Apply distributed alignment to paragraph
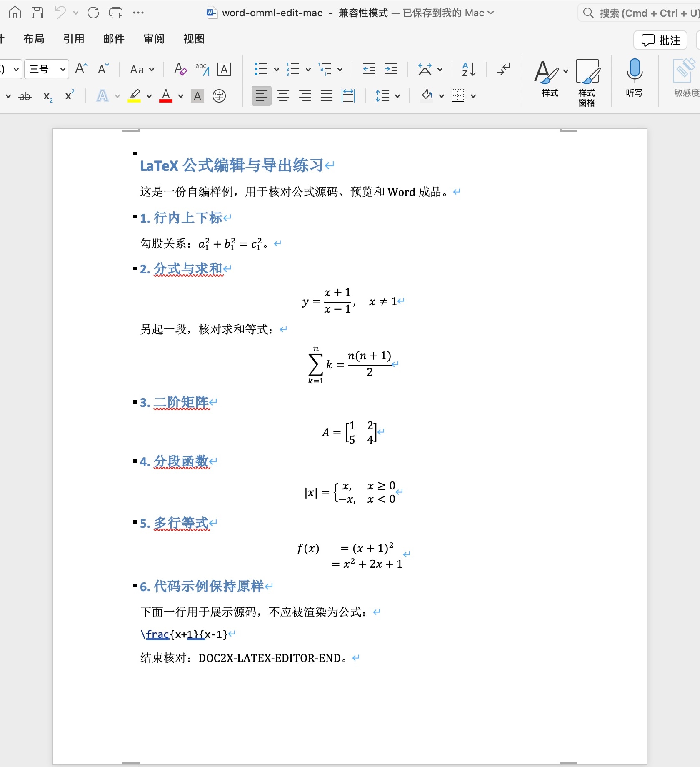Viewport: 700px width, 767px height. [348, 96]
